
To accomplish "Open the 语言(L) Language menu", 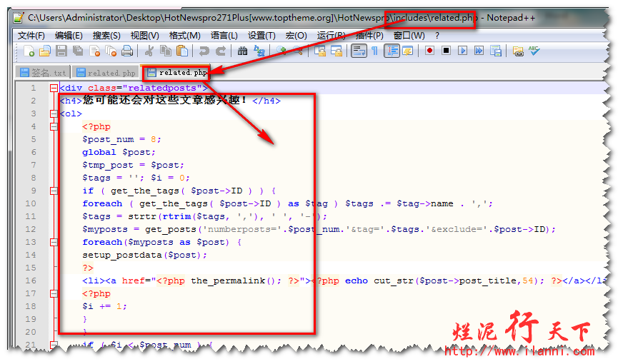I will pyautogui.click(x=224, y=36).
